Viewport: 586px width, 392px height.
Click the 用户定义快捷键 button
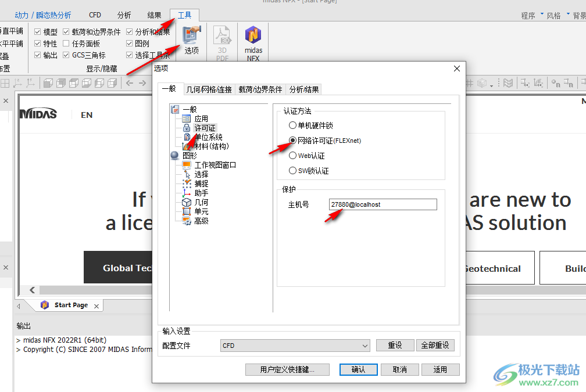pos(287,369)
